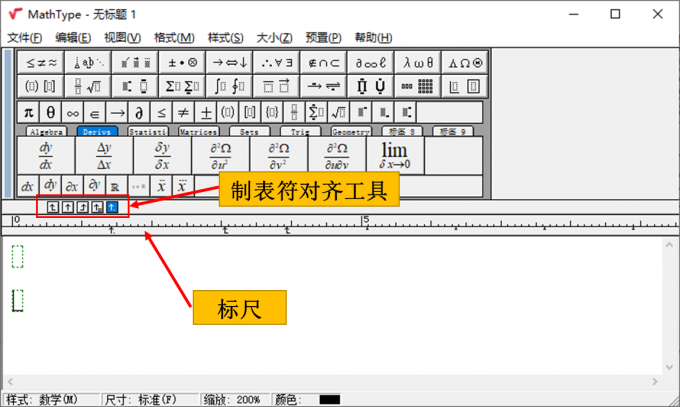Open the uppercase Greek palette (ΛΩ)
Screen dimensions: 680x407
pos(465,62)
